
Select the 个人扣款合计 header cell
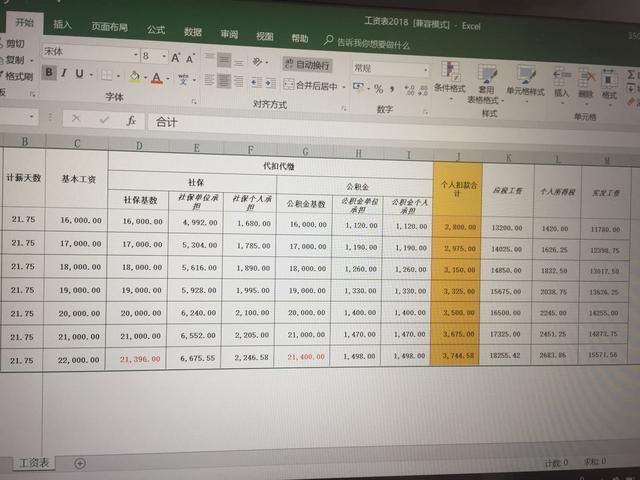[x=458, y=189]
